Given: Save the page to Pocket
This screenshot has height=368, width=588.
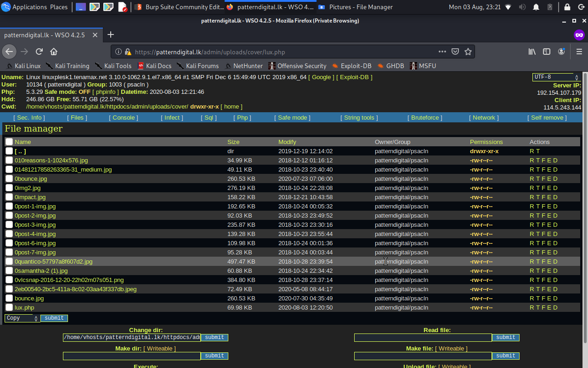Looking at the screenshot, I should coord(455,52).
